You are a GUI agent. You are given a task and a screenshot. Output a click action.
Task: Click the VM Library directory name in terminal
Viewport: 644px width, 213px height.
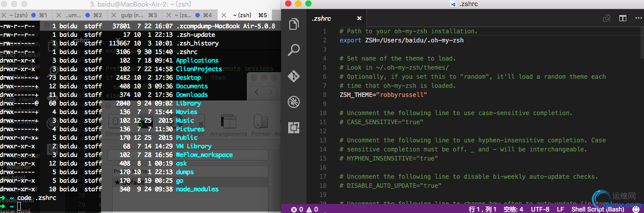pyautogui.click(x=194, y=146)
